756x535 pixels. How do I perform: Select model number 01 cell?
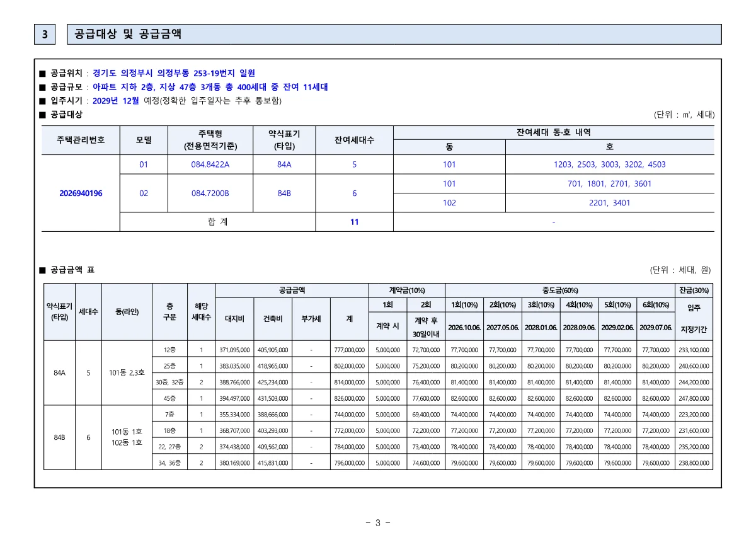pos(144,164)
